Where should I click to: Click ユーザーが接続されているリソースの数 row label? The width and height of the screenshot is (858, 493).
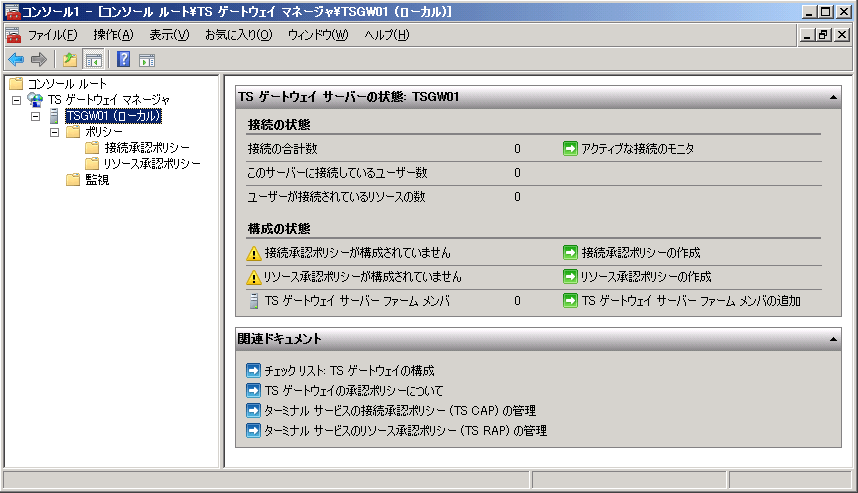point(336,197)
